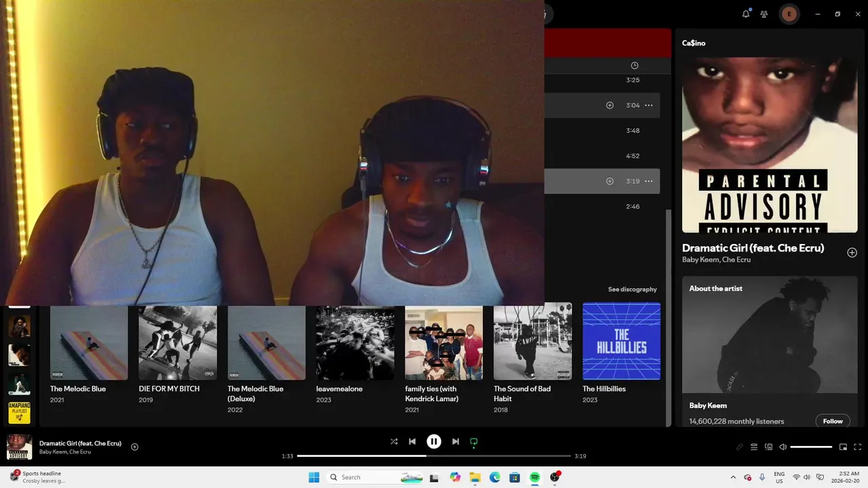Image resolution: width=868 pixels, height=488 pixels.
Task: Add Dramatic Girl from the right panel plus icon
Action: pyautogui.click(x=852, y=253)
